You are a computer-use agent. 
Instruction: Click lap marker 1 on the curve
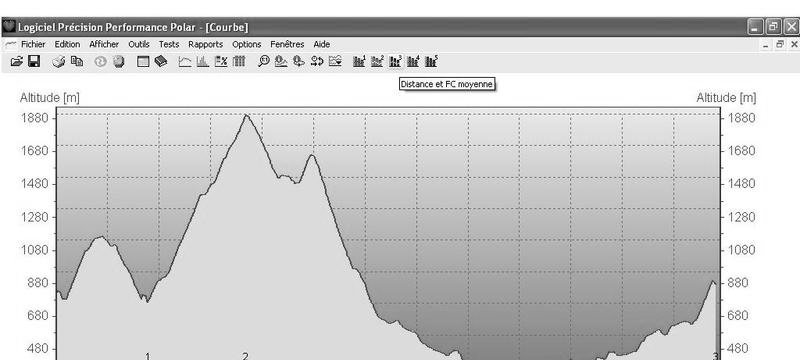tap(148, 356)
